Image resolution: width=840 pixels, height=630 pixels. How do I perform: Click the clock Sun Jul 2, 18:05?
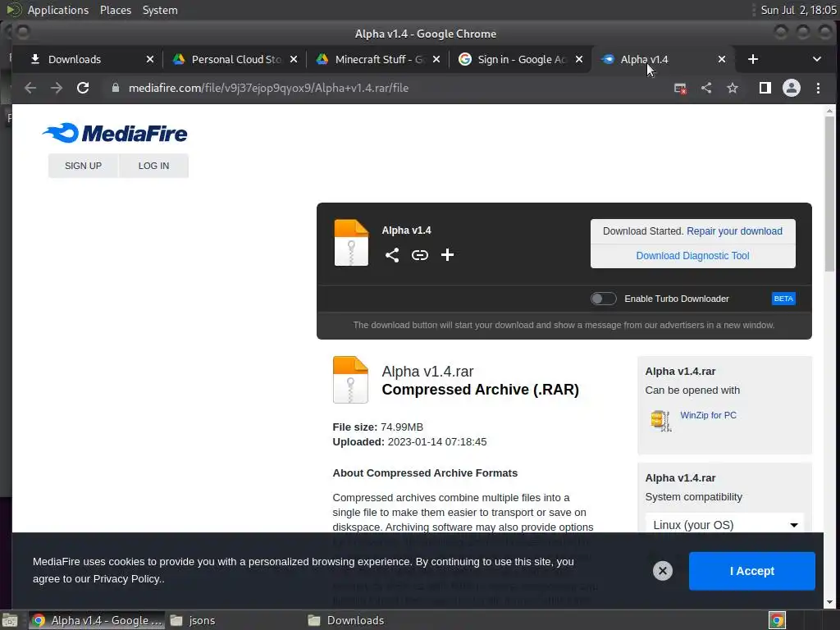[798, 10]
